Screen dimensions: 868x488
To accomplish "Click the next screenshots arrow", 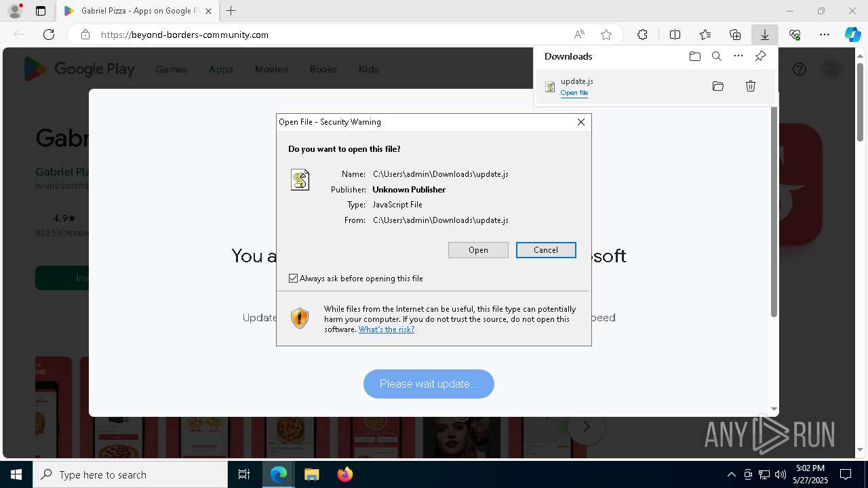I will point(587,426).
